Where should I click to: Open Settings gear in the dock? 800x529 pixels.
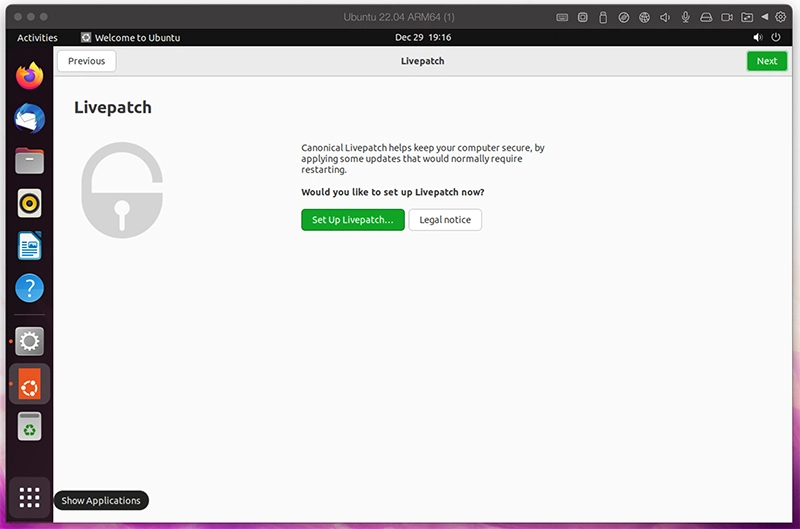30,341
